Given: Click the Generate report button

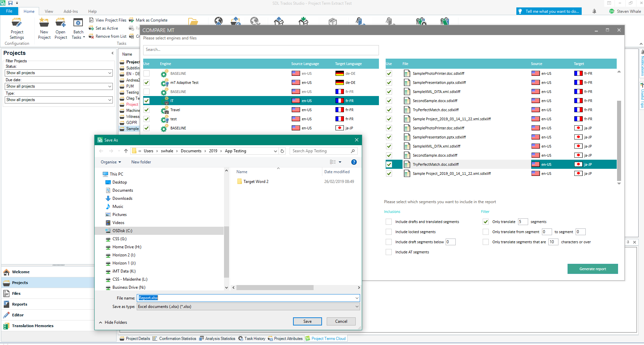Looking at the screenshot, I should pos(592,269).
